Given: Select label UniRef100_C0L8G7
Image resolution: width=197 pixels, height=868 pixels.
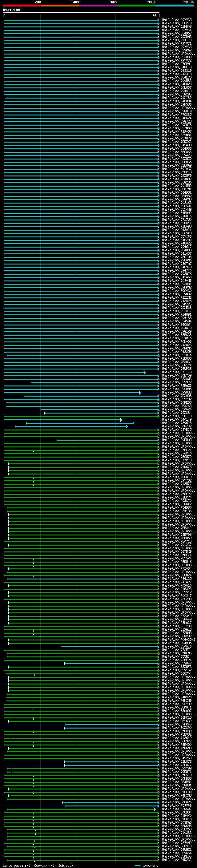Looking at the screenshot, I should coord(177,87).
